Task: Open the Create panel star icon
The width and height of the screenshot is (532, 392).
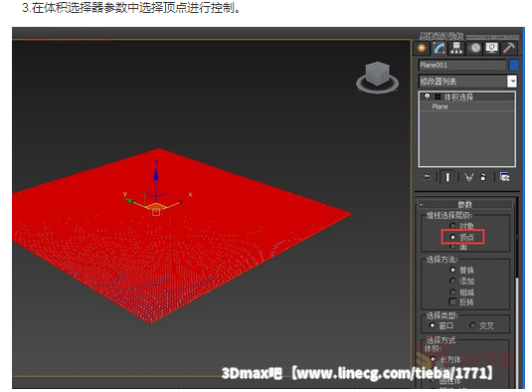Action: 422,48
